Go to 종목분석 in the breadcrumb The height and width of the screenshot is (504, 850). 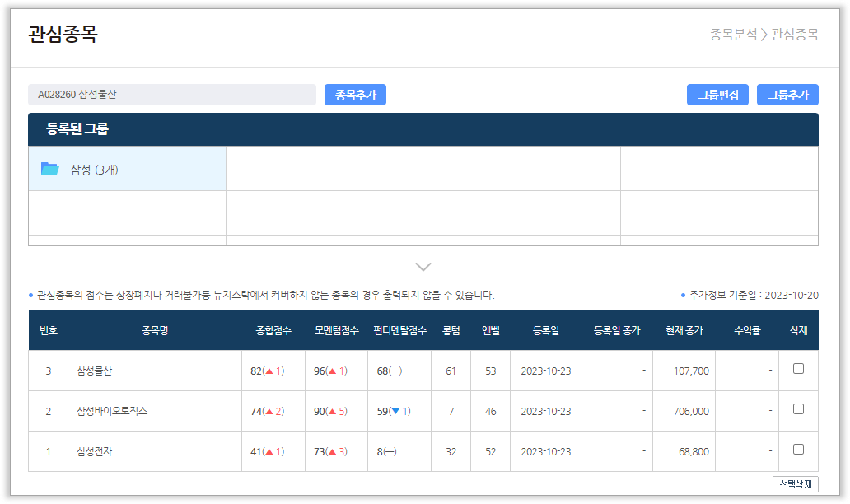pos(732,35)
